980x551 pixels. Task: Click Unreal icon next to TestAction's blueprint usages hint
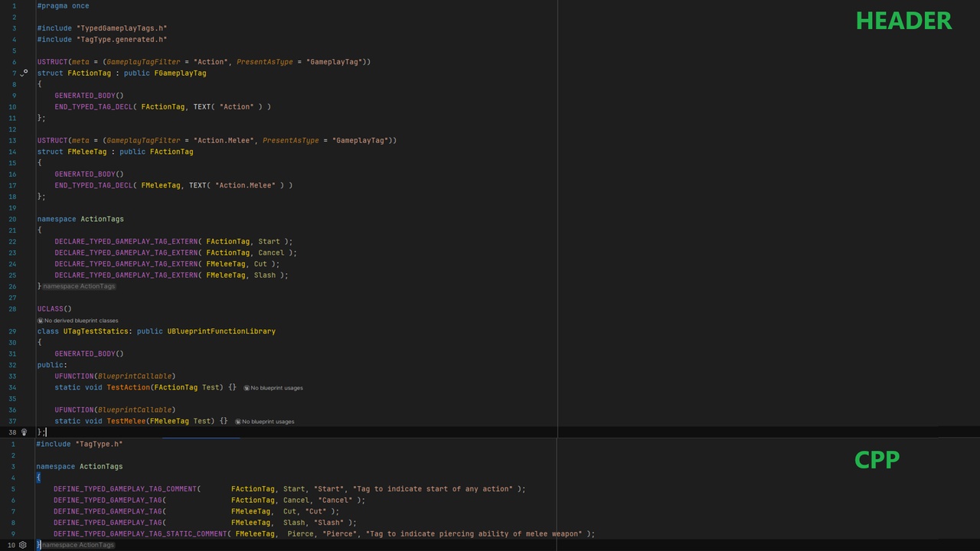click(247, 388)
